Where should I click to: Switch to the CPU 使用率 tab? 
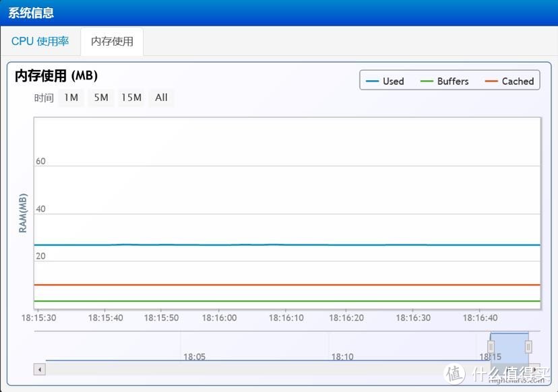(40, 41)
